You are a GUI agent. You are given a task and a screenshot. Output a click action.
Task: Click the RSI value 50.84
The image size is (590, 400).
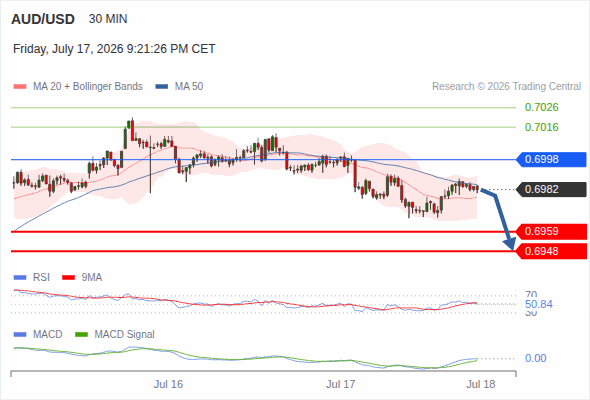pos(539,304)
